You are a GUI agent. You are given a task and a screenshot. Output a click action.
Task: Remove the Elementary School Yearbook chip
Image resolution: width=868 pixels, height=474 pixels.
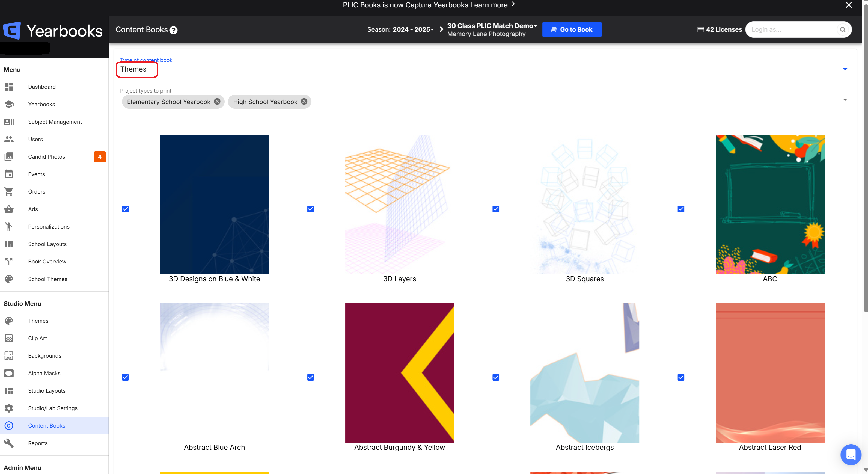217,102
